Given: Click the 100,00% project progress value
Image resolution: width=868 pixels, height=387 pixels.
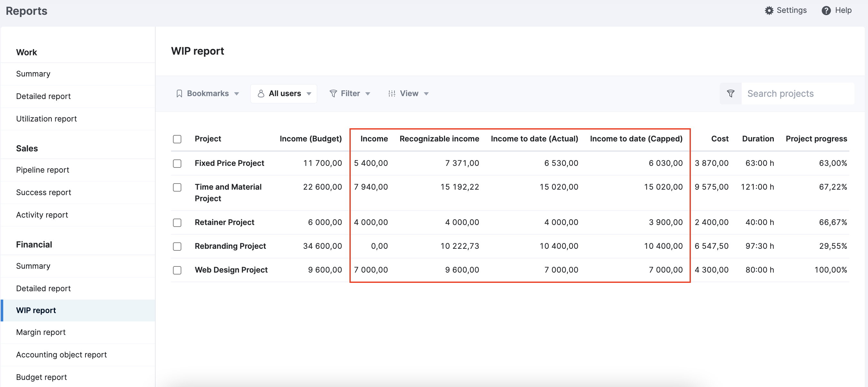Looking at the screenshot, I should click(831, 270).
